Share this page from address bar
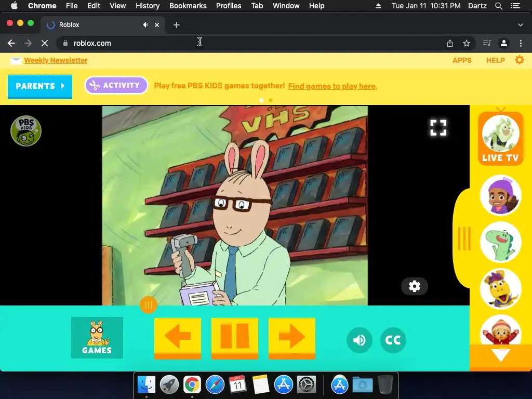This screenshot has width=532, height=399. click(x=449, y=43)
